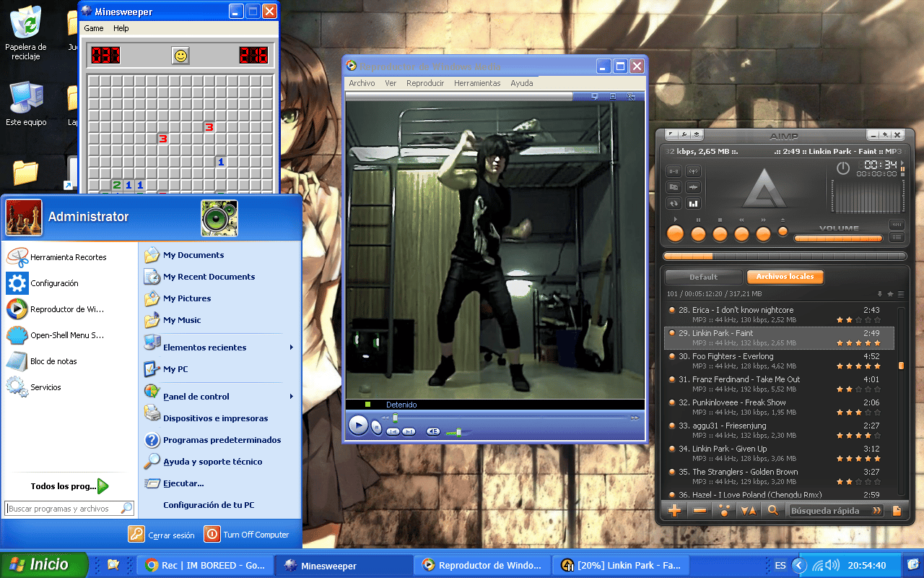Viewport: 924px width, 578px height.
Task: Click Windows Media Player previous track button
Action: [393, 431]
